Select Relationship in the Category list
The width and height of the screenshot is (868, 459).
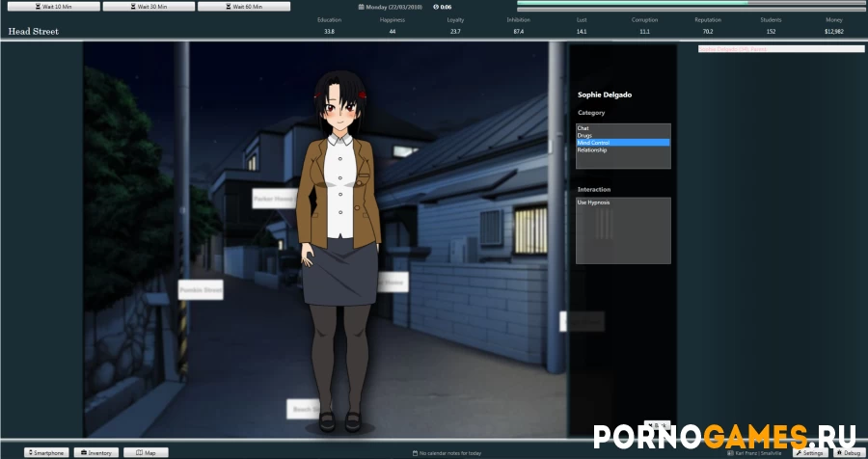click(x=623, y=150)
